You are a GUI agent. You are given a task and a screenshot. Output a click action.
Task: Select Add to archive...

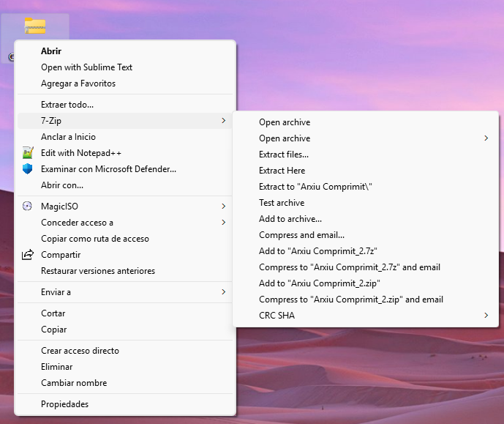(x=366, y=219)
